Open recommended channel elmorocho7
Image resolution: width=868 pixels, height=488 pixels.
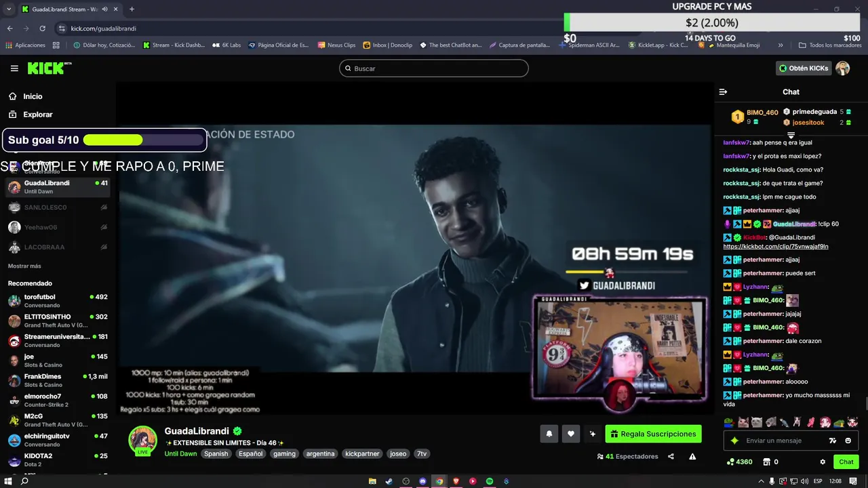click(57, 400)
